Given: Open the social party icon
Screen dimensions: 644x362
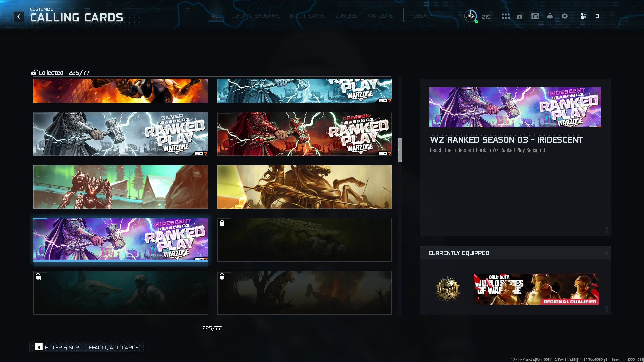Looking at the screenshot, I should (583, 16).
